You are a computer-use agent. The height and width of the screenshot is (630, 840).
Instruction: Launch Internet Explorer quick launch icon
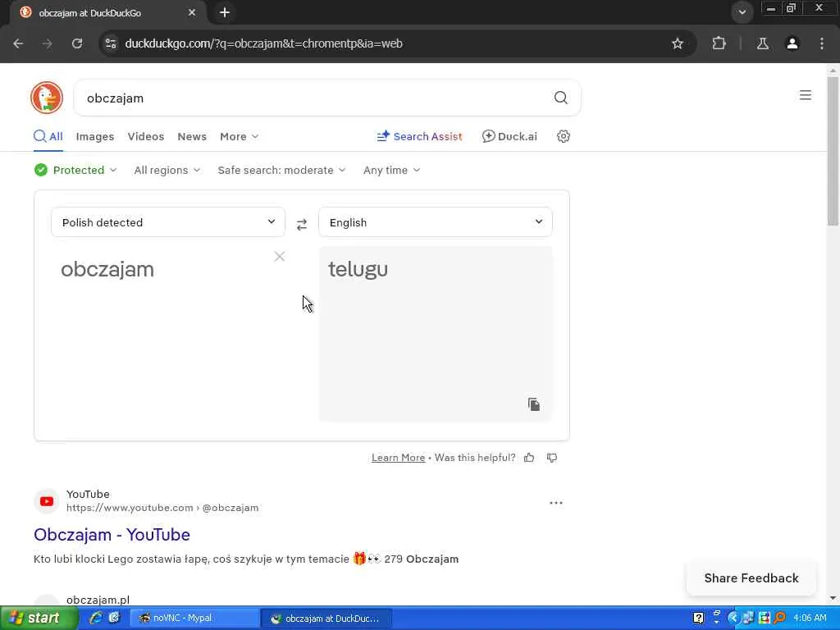96,618
